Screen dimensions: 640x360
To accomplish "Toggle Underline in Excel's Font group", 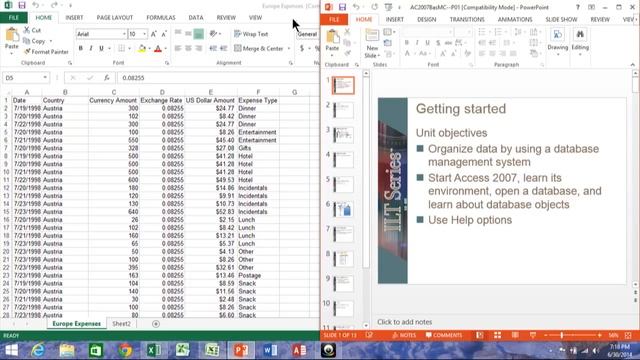I will click(101, 48).
